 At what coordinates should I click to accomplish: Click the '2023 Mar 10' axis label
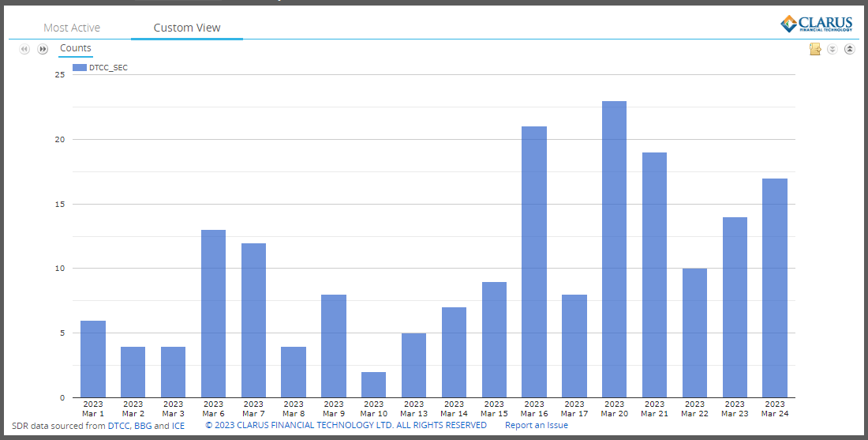coord(374,409)
